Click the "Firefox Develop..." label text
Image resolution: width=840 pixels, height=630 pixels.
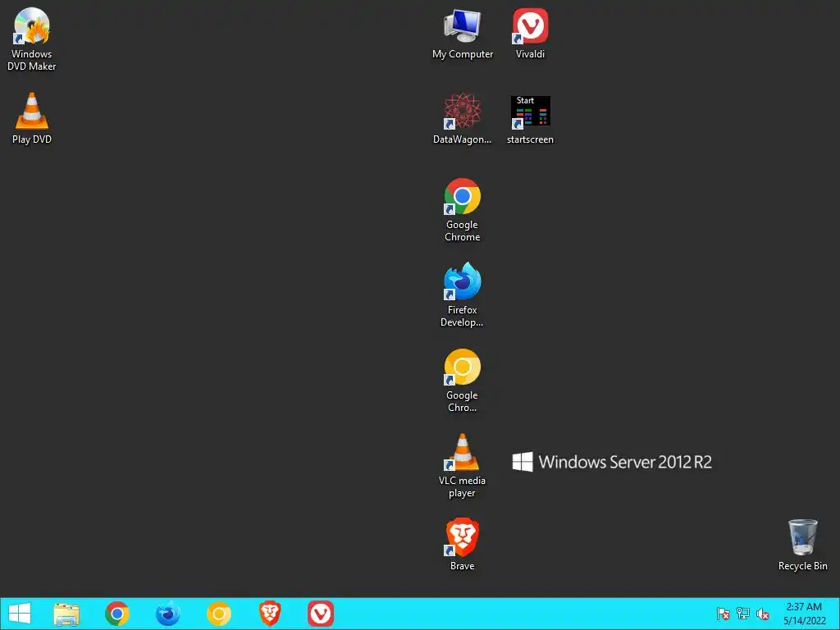point(463,316)
